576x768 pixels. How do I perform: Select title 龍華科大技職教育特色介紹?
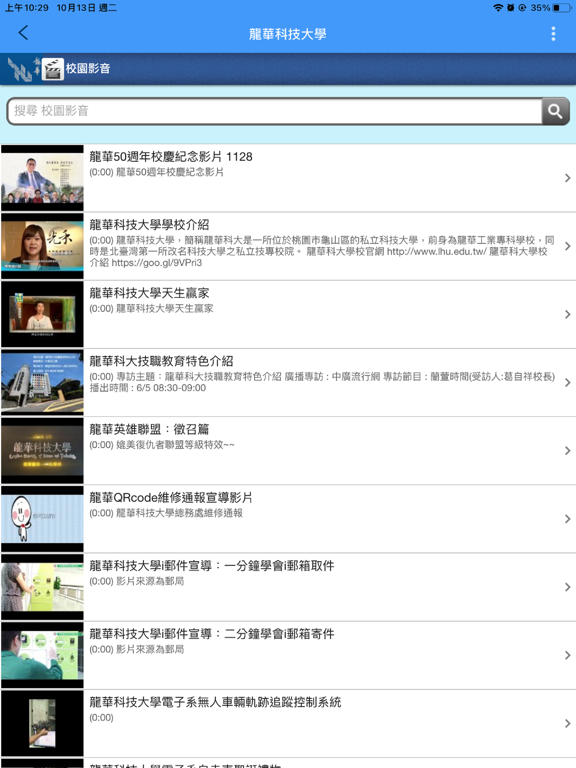(161, 361)
